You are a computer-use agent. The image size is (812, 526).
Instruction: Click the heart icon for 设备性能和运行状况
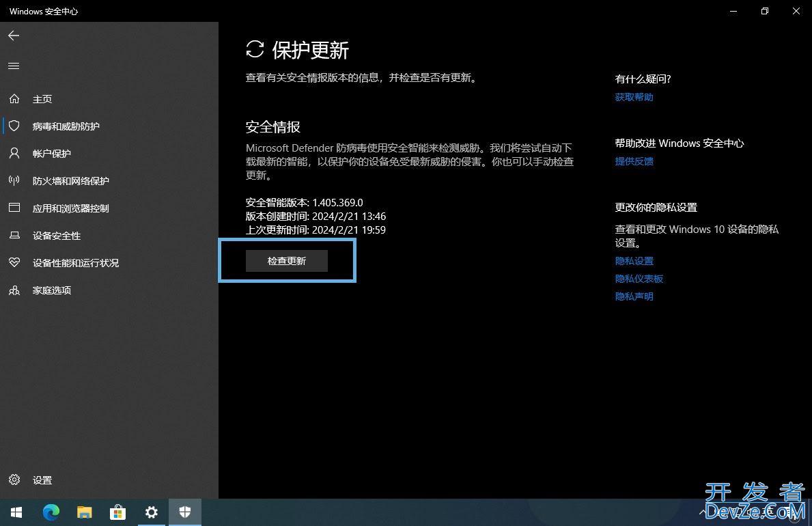tap(14, 262)
